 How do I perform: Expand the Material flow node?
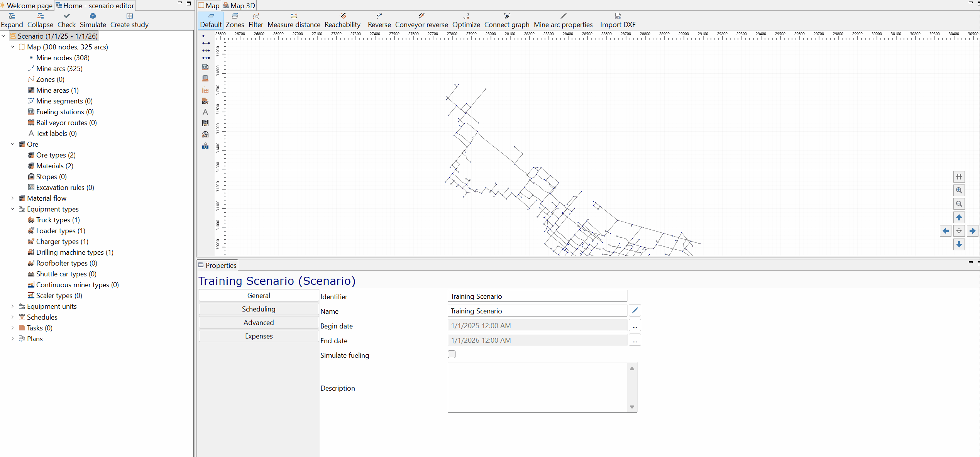tap(13, 198)
